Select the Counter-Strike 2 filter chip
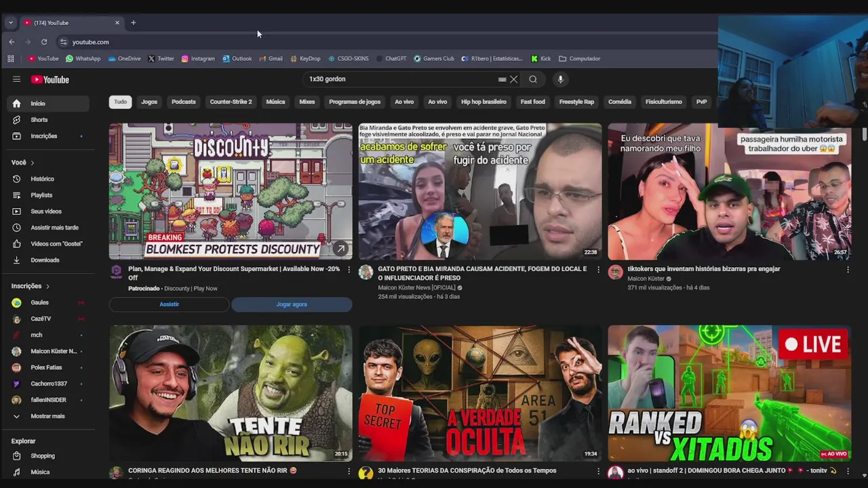 tap(231, 102)
